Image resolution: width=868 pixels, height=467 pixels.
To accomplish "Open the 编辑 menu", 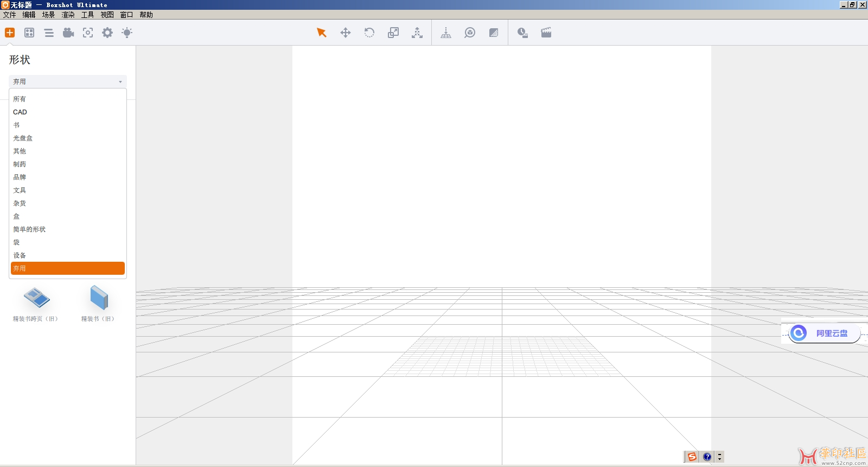I will pos(29,15).
